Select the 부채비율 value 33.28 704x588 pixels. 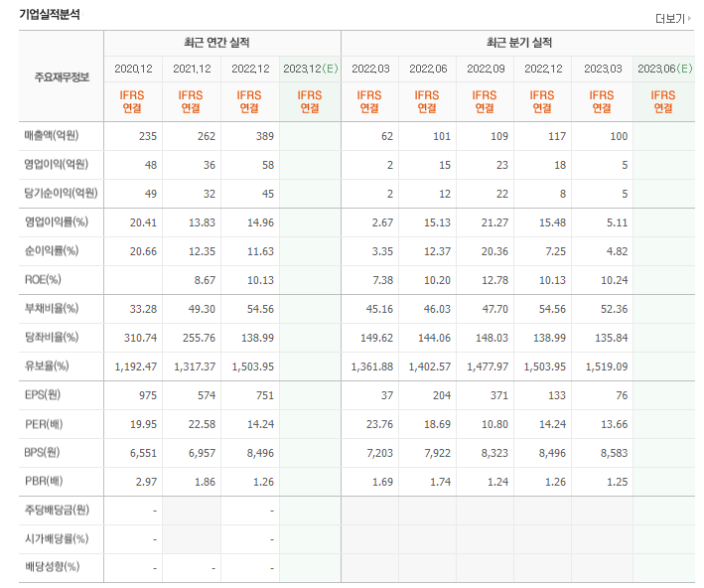(143, 309)
